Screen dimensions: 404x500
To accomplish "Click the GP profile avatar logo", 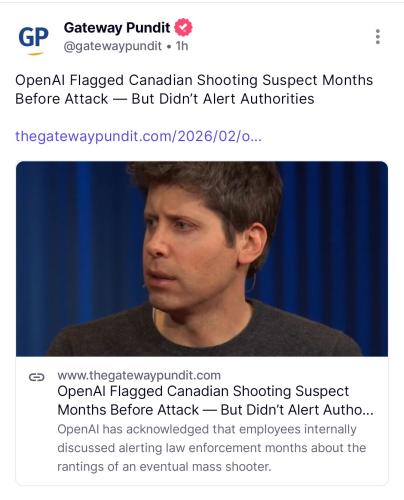I will 33,39.
